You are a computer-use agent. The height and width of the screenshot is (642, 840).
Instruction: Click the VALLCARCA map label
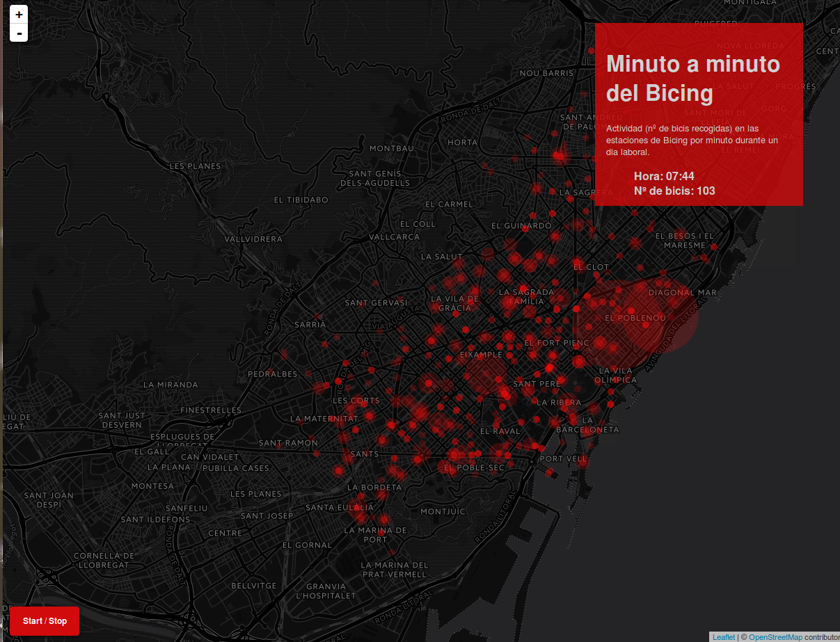(395, 237)
